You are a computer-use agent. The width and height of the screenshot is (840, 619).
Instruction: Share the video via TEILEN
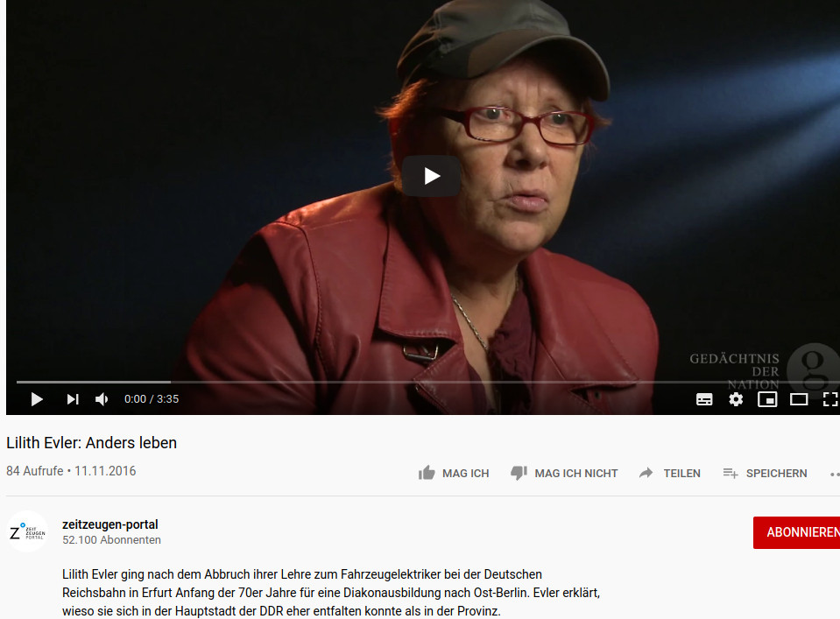(x=670, y=474)
